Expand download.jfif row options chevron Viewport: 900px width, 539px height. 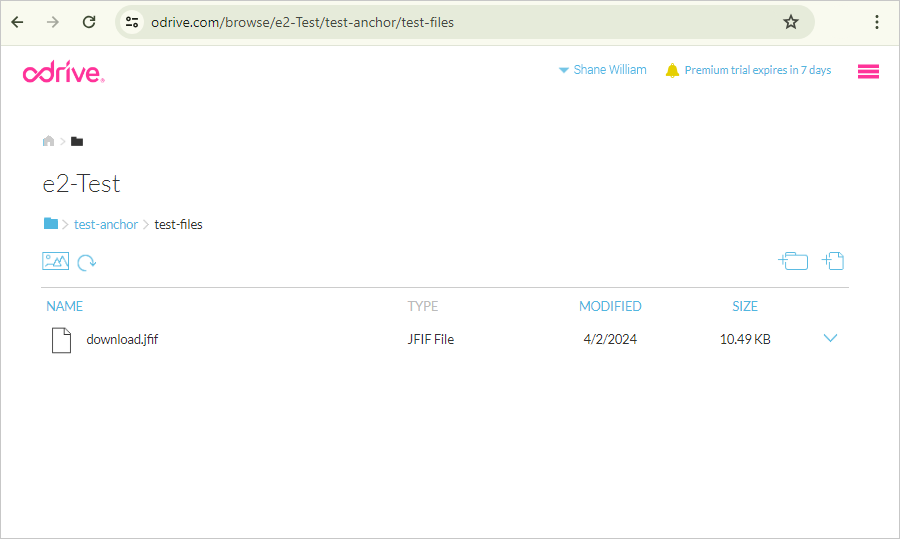(831, 338)
